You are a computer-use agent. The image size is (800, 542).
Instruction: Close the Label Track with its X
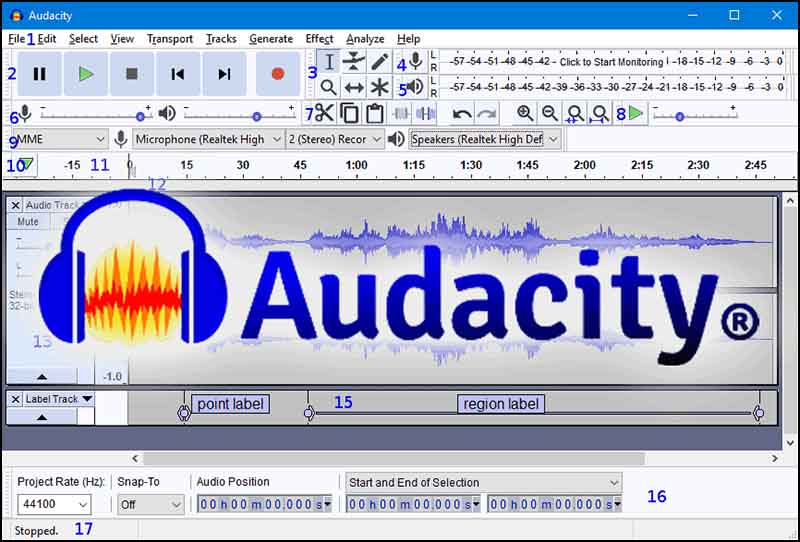15,399
